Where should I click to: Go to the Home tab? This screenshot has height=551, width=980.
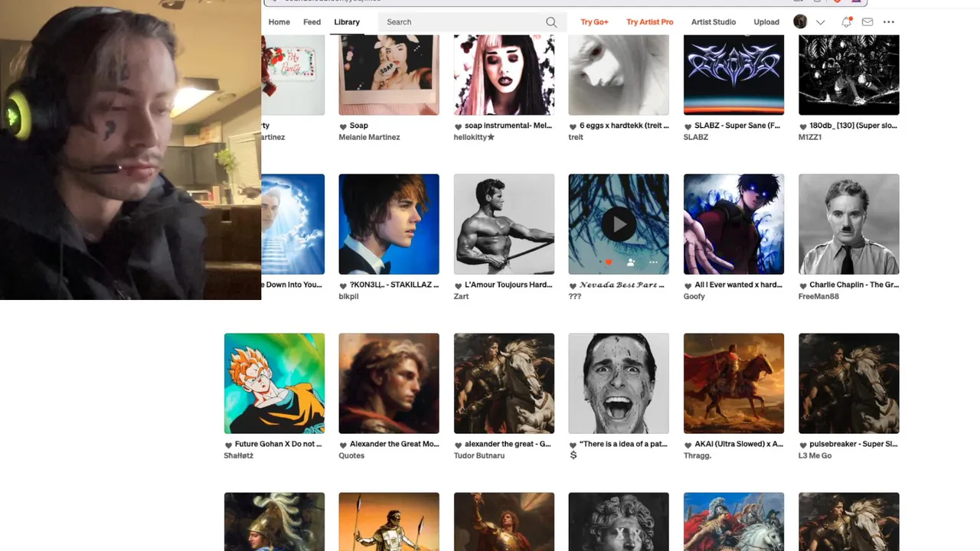279,22
